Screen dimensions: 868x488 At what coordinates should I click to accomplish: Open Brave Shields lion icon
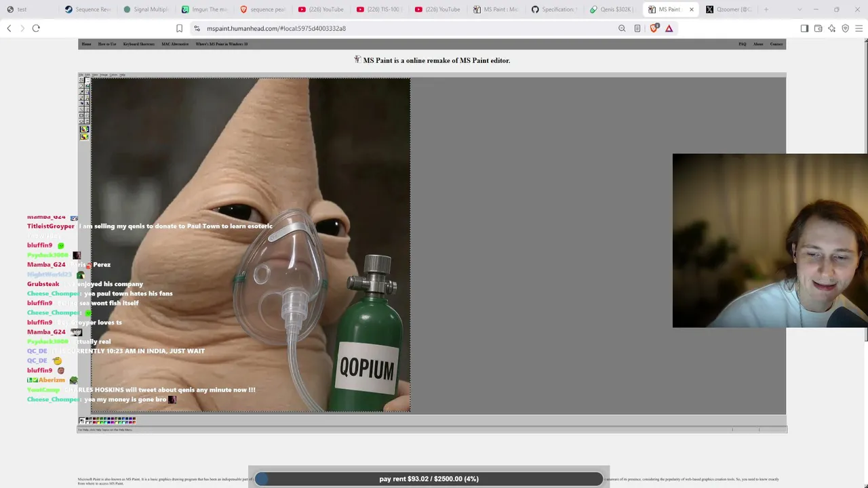[x=654, y=28]
